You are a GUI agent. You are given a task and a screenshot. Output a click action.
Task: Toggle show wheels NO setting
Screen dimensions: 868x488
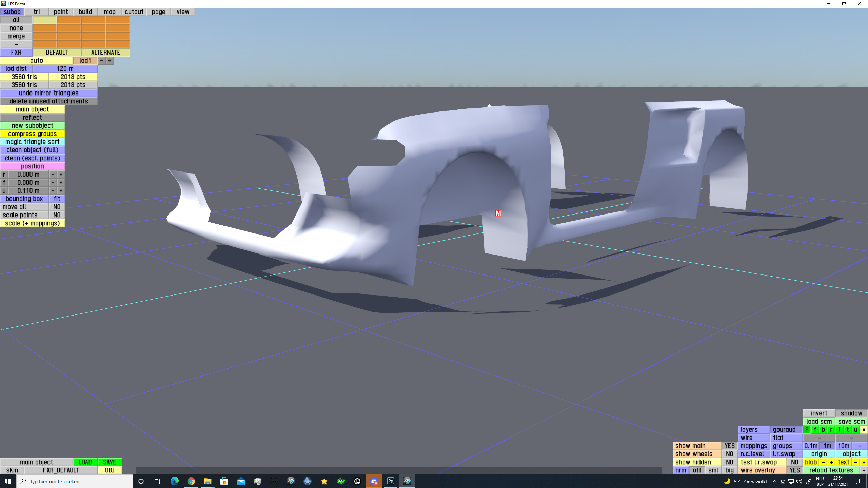tap(729, 454)
